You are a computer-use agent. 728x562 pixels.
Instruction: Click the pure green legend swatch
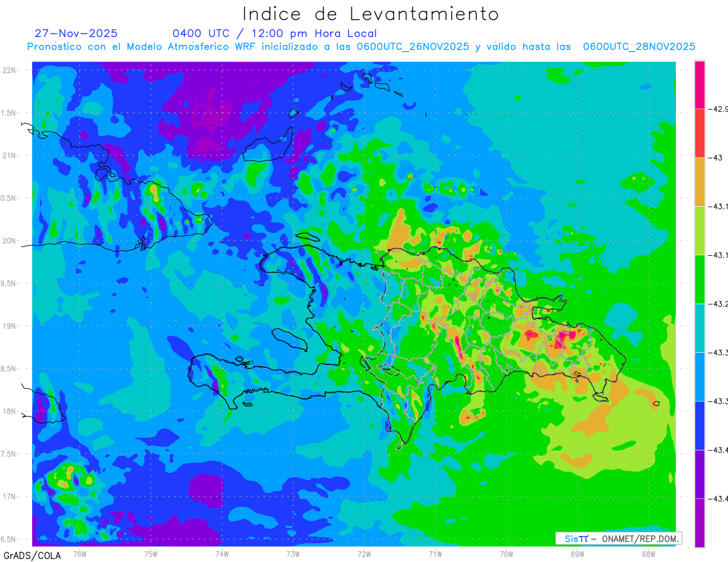[699, 279]
